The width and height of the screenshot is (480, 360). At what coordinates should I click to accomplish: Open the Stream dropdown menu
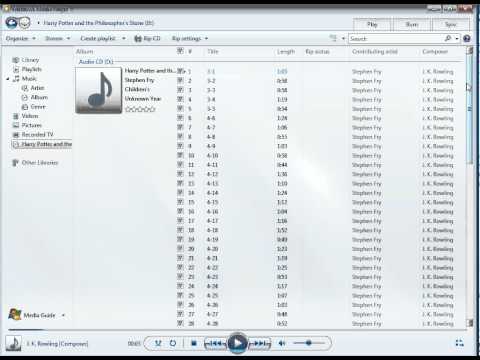click(x=57, y=39)
